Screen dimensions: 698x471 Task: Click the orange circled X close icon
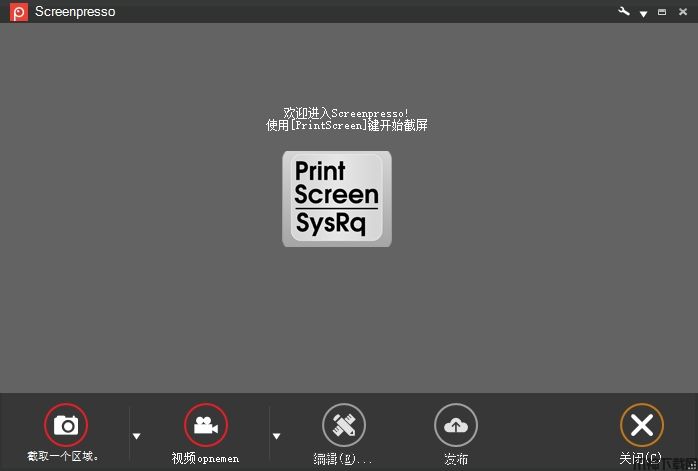pos(641,425)
